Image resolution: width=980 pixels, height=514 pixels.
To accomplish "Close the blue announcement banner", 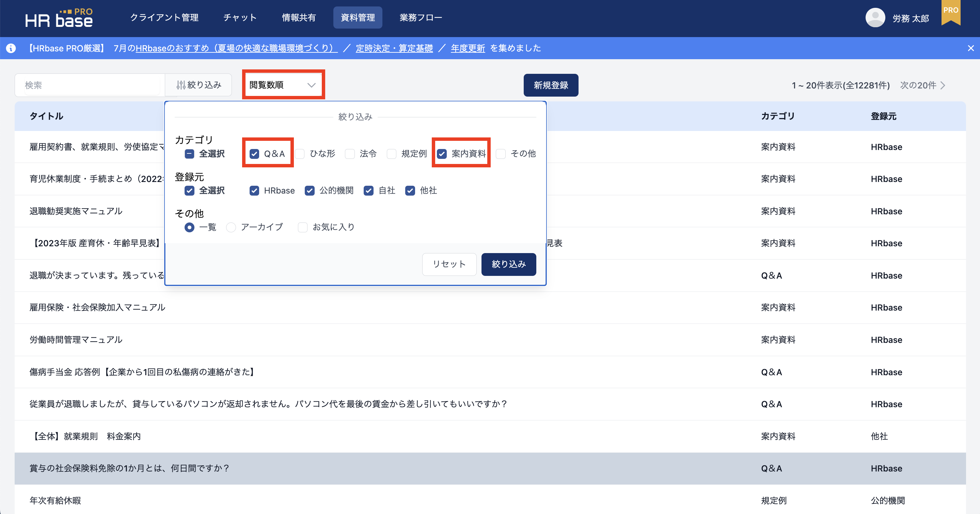I will 970,48.
